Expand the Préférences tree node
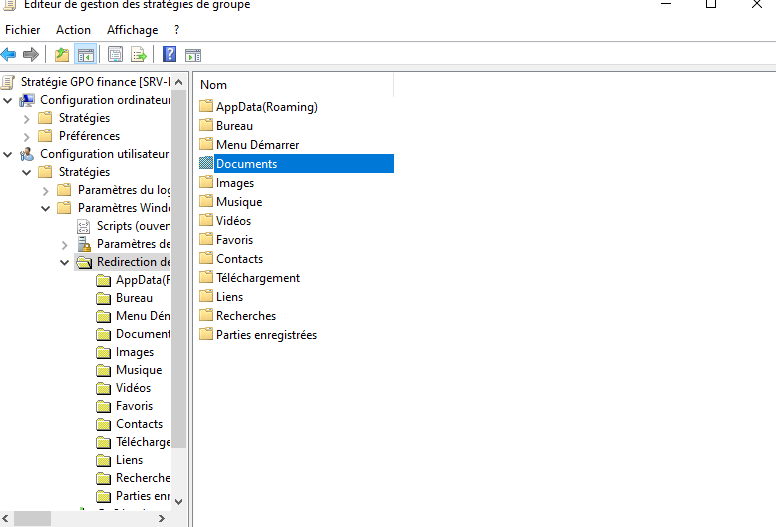Viewport: 776px width, 527px height. coord(27,136)
